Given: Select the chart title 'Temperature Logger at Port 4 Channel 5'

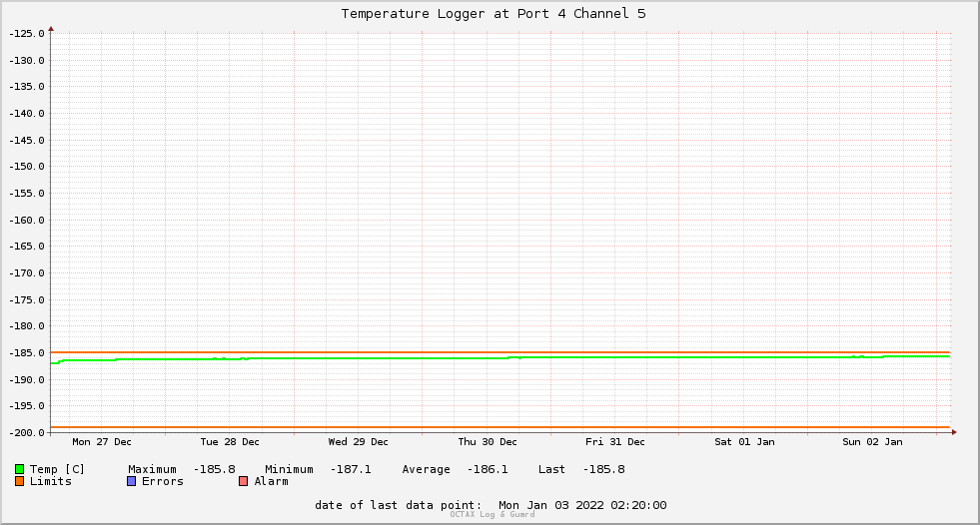Looking at the screenshot, I should (x=493, y=14).
